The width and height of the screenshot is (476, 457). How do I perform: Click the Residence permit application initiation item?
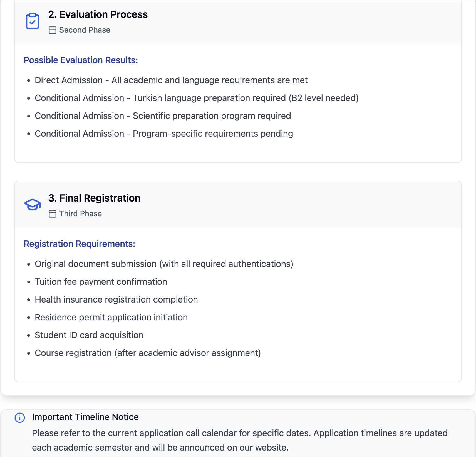click(111, 317)
